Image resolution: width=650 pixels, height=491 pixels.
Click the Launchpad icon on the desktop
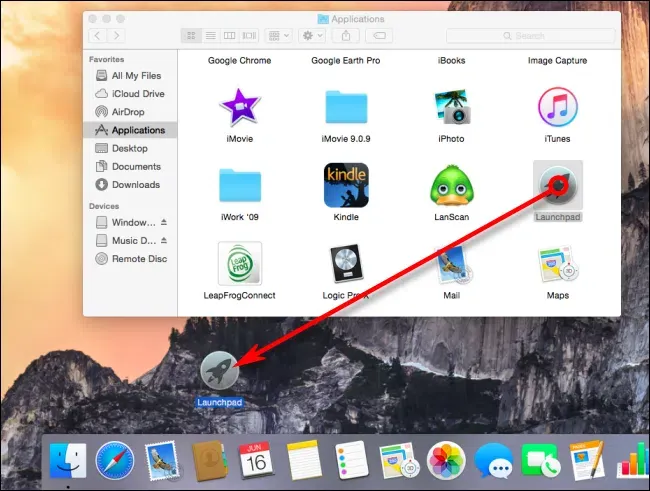220,371
